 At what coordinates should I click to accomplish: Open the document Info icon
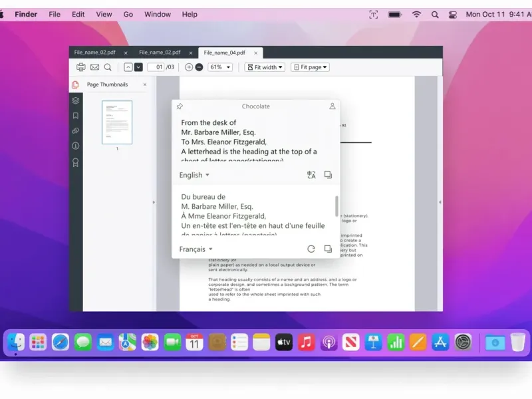pyautogui.click(x=76, y=146)
